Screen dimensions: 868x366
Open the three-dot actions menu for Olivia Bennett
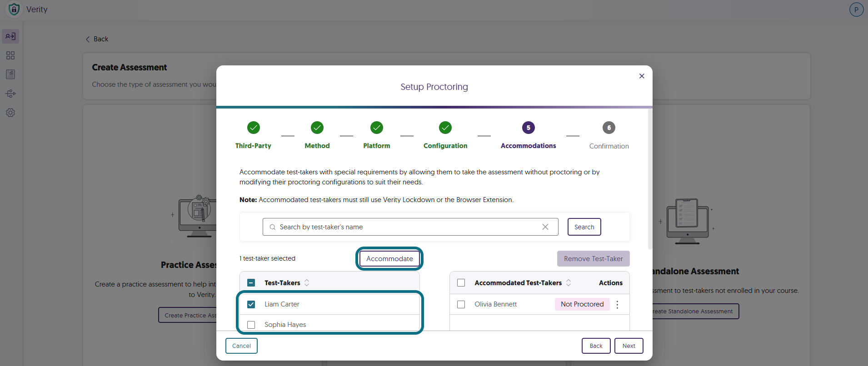pyautogui.click(x=617, y=305)
